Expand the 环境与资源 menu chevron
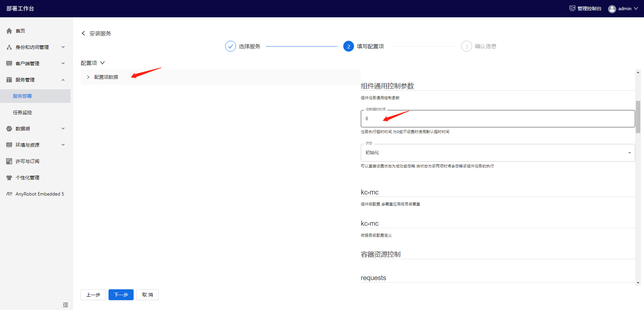The width and height of the screenshot is (644, 310). [x=63, y=145]
